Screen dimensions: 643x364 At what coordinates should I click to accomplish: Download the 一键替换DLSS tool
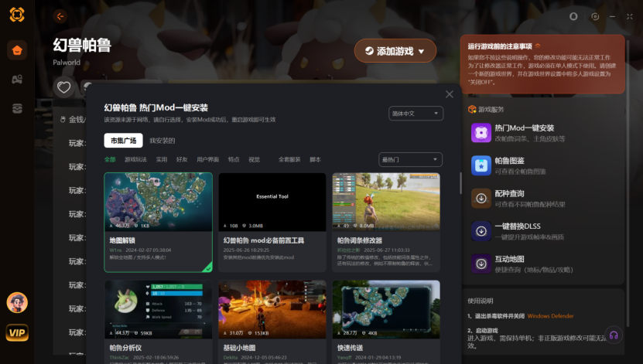pos(481,231)
